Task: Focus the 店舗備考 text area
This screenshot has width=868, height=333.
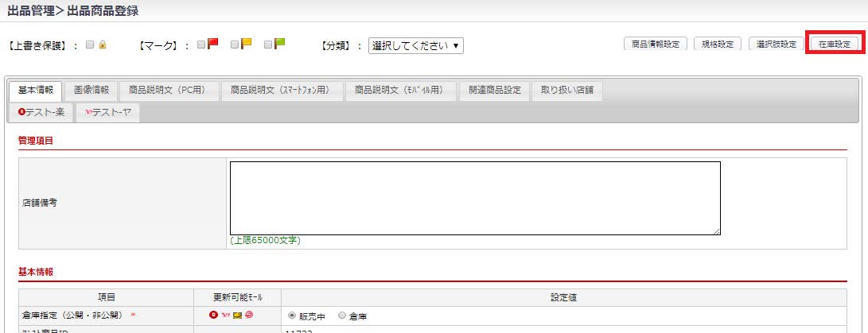Action: pos(475,198)
